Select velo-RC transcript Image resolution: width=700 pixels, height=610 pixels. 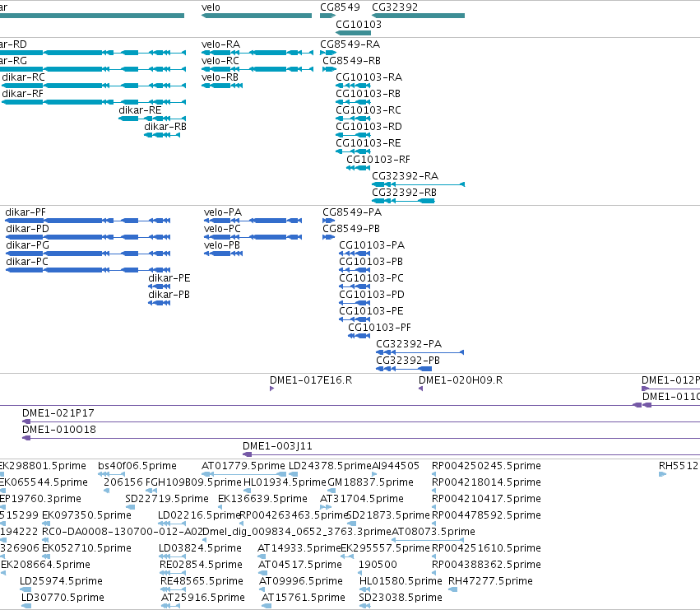point(257,69)
